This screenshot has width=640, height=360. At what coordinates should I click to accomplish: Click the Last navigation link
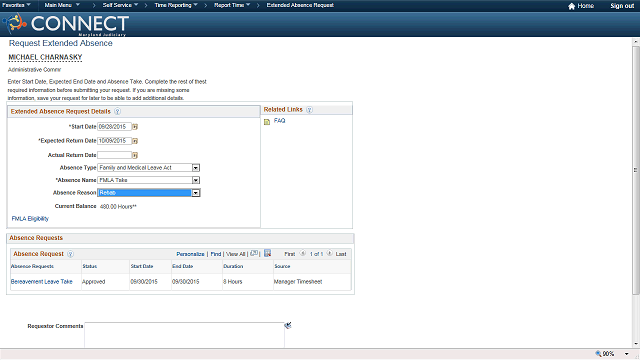tap(341, 254)
